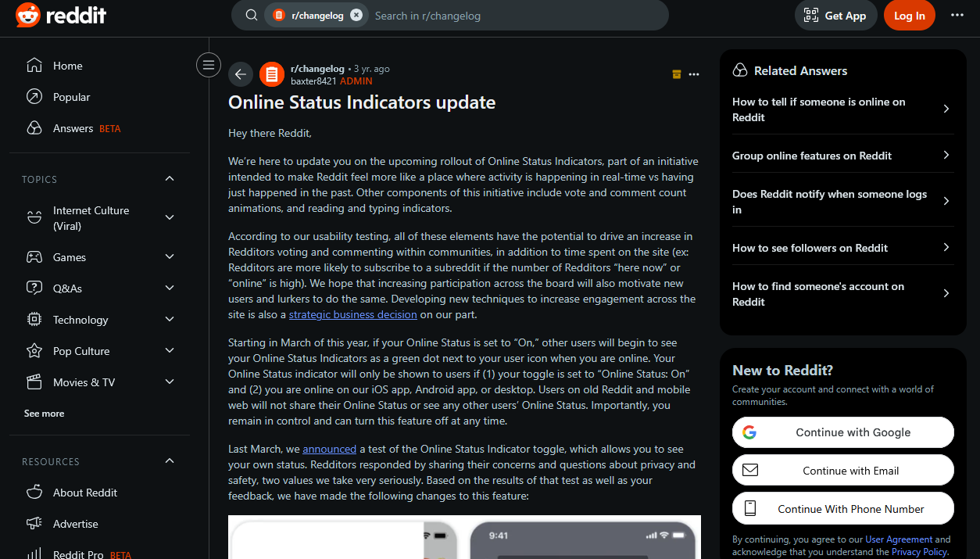Open the top-right more options ellipsis

click(x=957, y=16)
